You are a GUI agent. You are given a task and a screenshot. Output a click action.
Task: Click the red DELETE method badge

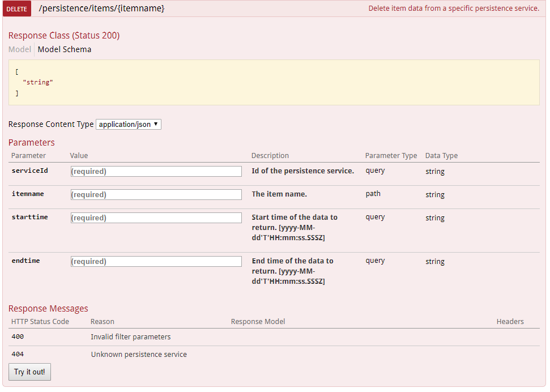coord(17,9)
